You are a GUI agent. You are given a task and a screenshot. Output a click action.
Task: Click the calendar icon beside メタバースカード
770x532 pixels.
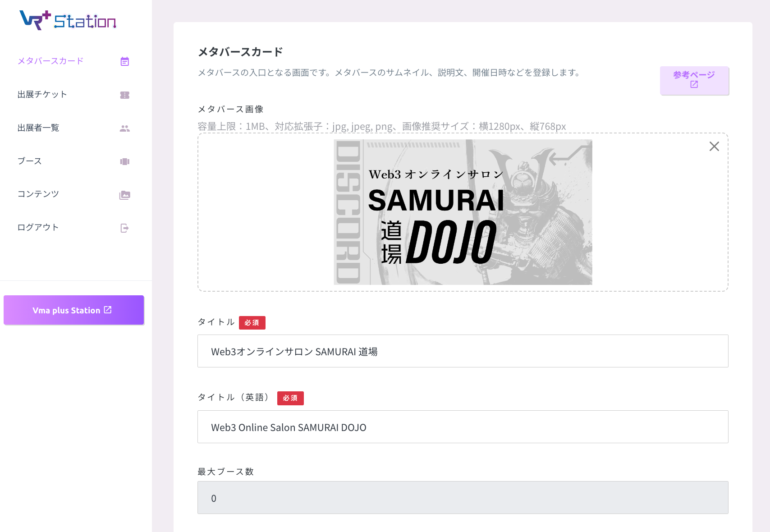125,61
